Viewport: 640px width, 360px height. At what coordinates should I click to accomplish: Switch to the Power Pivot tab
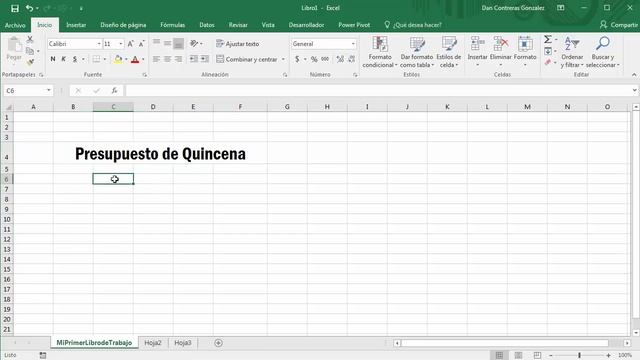pyautogui.click(x=354, y=25)
